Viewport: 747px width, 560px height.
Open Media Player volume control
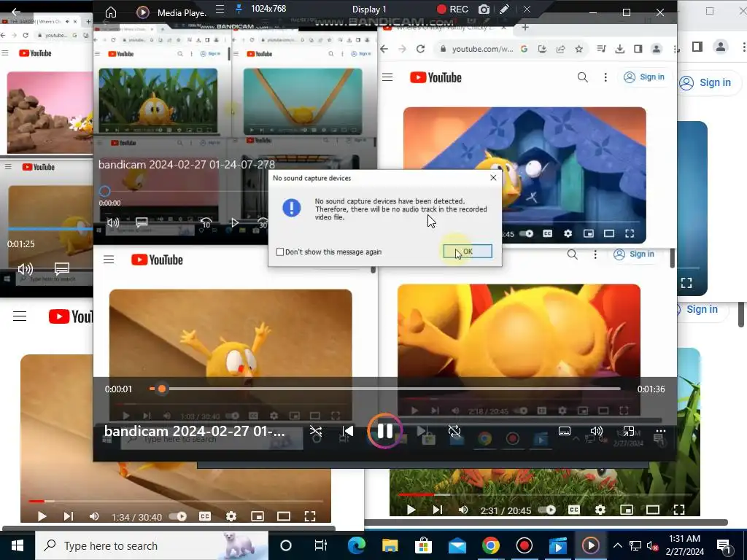(x=597, y=432)
